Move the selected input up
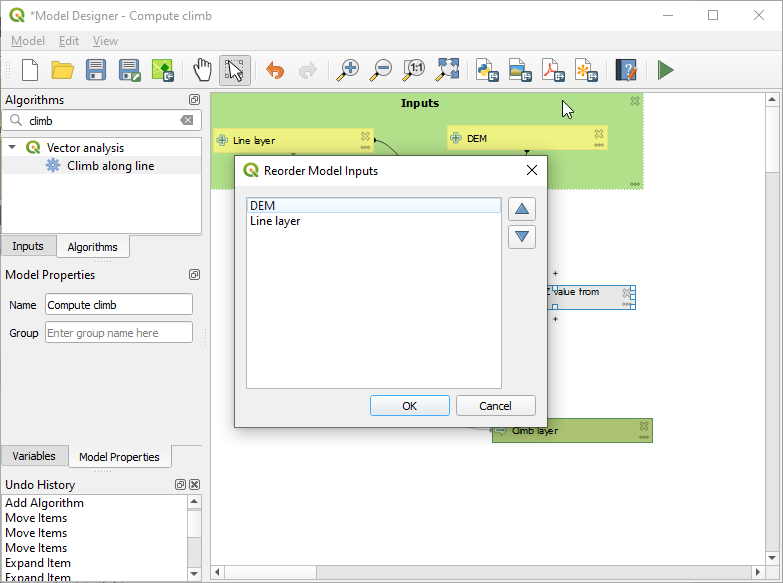 click(522, 209)
